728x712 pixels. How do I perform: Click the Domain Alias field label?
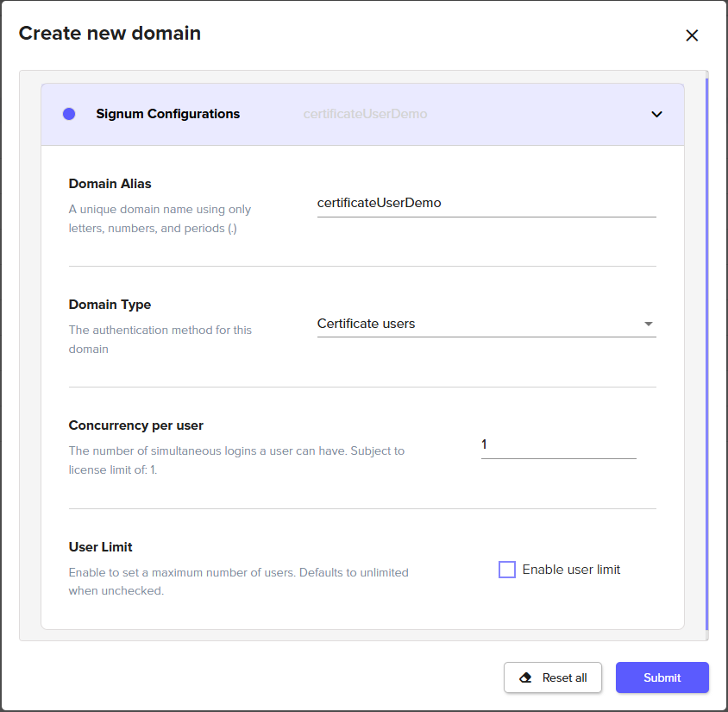click(x=110, y=183)
